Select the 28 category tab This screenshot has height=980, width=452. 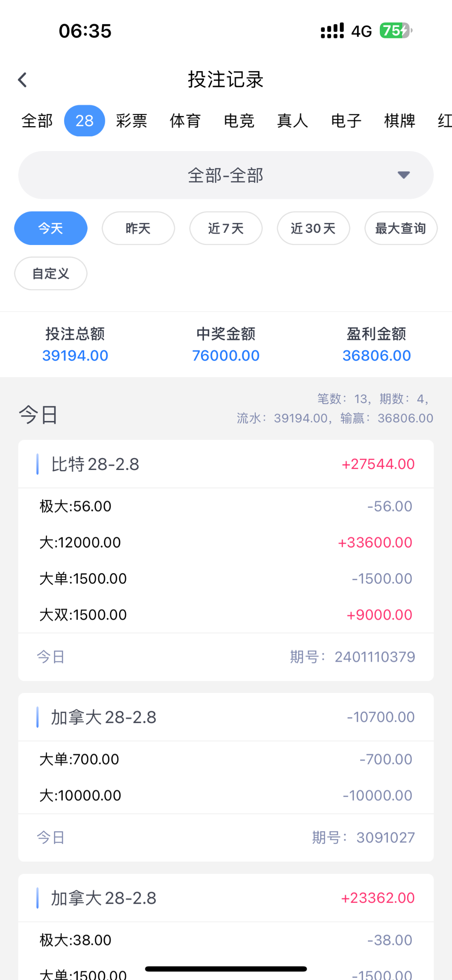tap(84, 121)
